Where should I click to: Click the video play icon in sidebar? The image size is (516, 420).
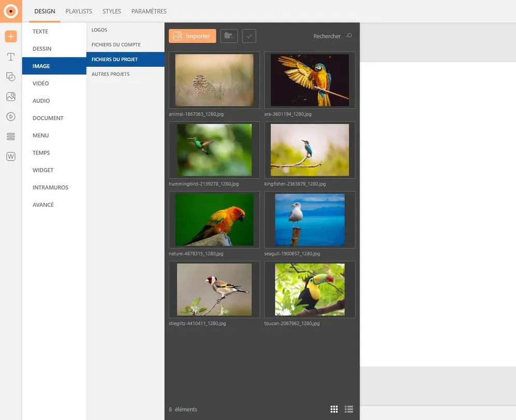[x=11, y=117]
